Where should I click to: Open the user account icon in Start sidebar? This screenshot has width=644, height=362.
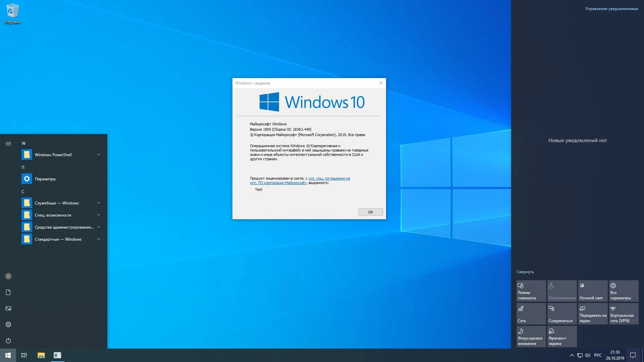[8, 276]
